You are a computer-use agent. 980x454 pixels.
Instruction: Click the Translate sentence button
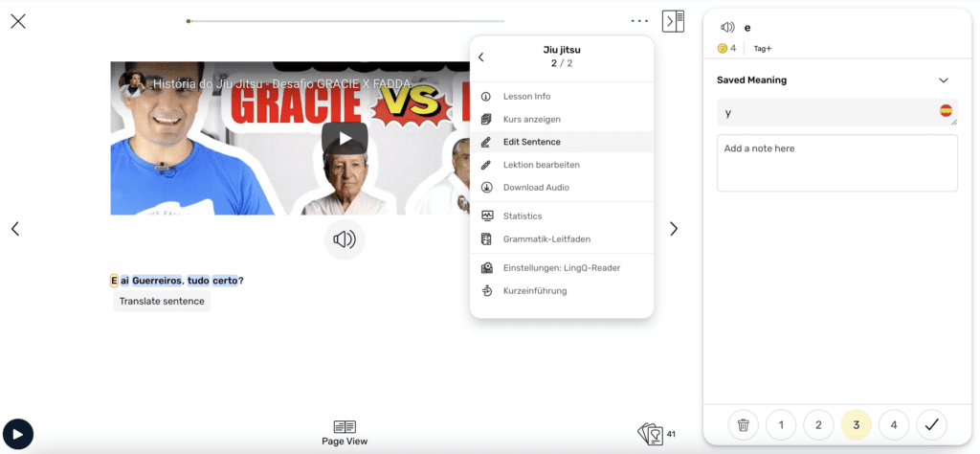[x=162, y=301]
